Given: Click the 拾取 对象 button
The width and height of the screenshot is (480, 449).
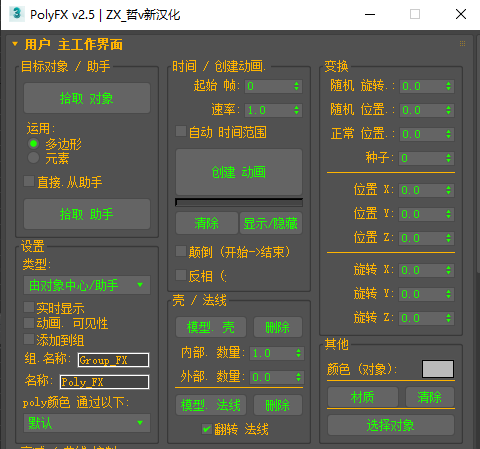Looking at the screenshot, I should click(x=87, y=98).
